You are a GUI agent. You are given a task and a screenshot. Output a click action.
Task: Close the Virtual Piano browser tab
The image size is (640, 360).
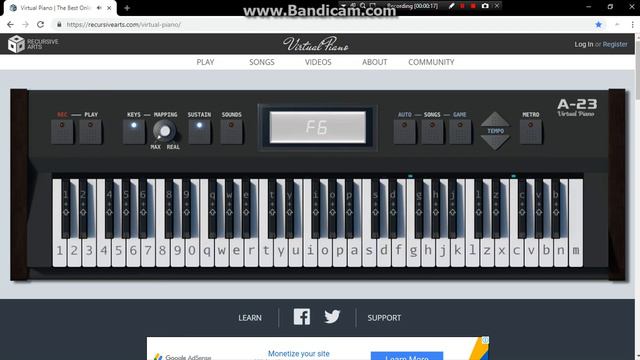tap(109, 8)
